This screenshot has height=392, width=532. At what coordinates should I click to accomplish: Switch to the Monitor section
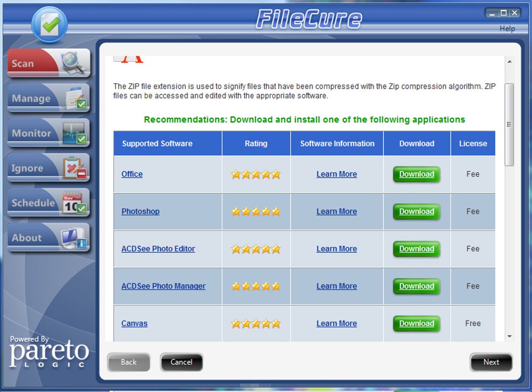[49, 133]
